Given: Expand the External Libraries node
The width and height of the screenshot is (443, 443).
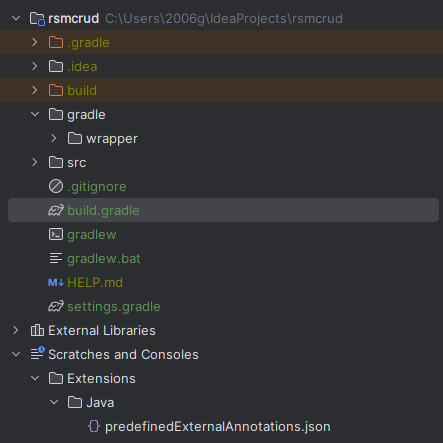Looking at the screenshot, I should [16, 330].
